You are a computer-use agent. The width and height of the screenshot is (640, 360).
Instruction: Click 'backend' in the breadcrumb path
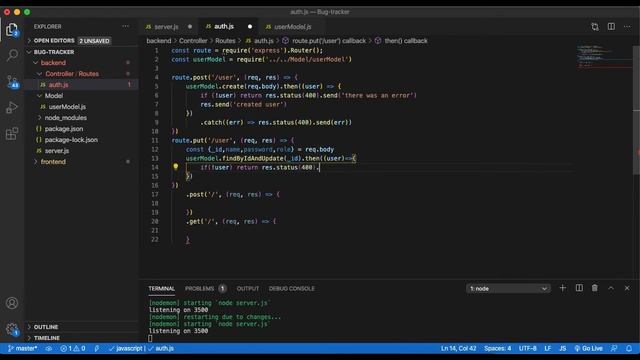pos(159,41)
